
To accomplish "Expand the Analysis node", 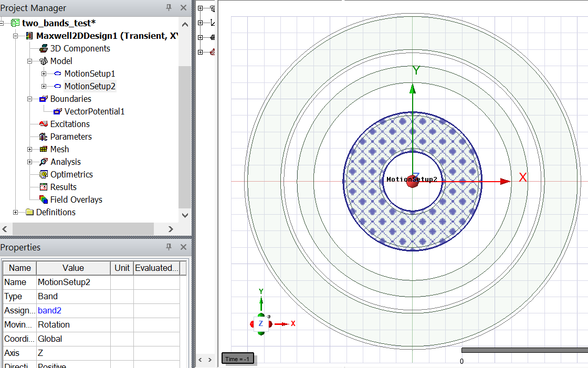I will coord(29,162).
